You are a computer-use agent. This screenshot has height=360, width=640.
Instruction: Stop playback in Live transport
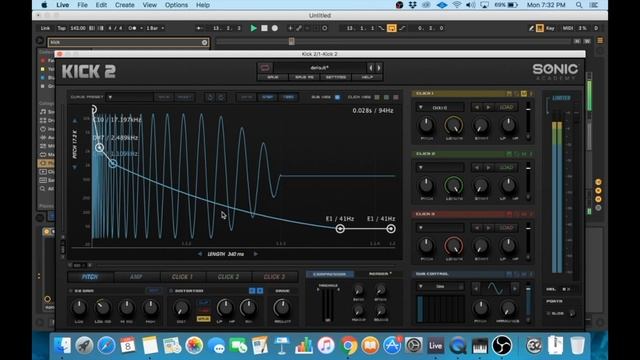click(x=264, y=28)
